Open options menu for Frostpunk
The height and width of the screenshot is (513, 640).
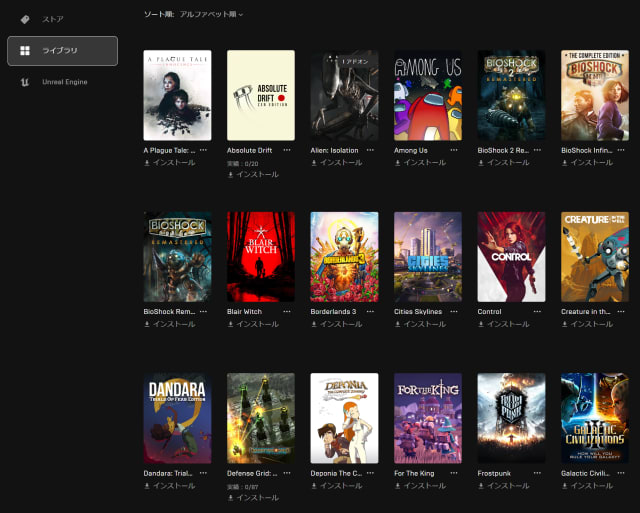537,473
